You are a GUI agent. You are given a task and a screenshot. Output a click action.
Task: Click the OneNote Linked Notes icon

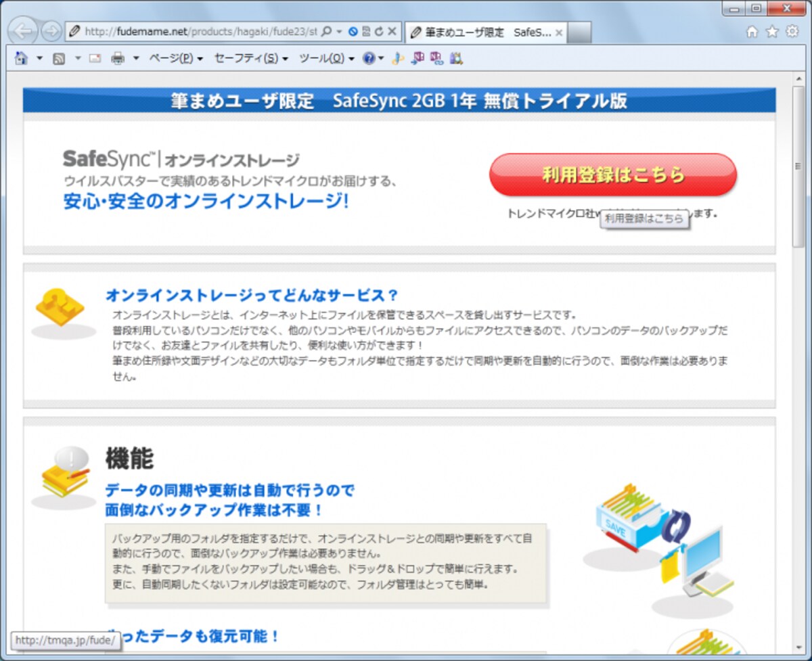coord(436,59)
